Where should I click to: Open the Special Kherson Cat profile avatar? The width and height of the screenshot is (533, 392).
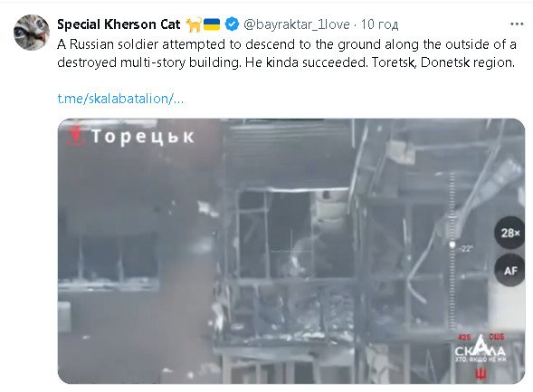click(x=32, y=33)
